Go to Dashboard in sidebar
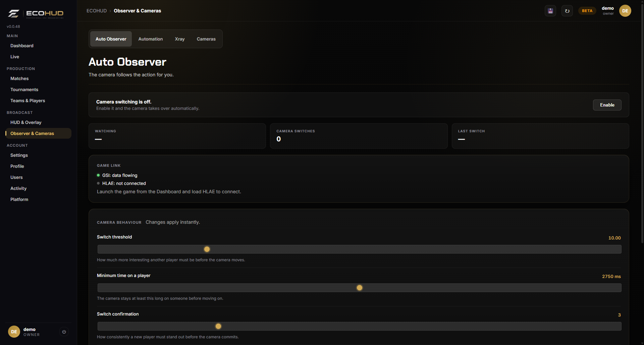Image resolution: width=644 pixels, height=345 pixels. 38,46
